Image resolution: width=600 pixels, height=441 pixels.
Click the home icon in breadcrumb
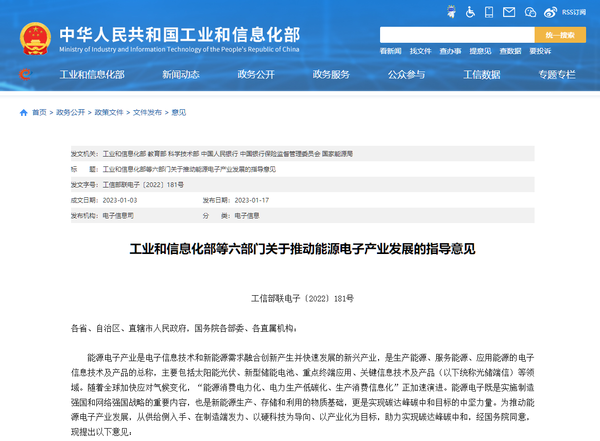point(24,112)
